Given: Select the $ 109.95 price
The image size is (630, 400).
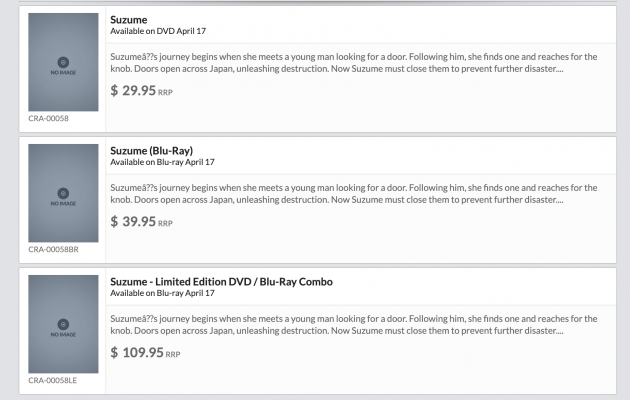Looking at the screenshot, I should point(136,352).
